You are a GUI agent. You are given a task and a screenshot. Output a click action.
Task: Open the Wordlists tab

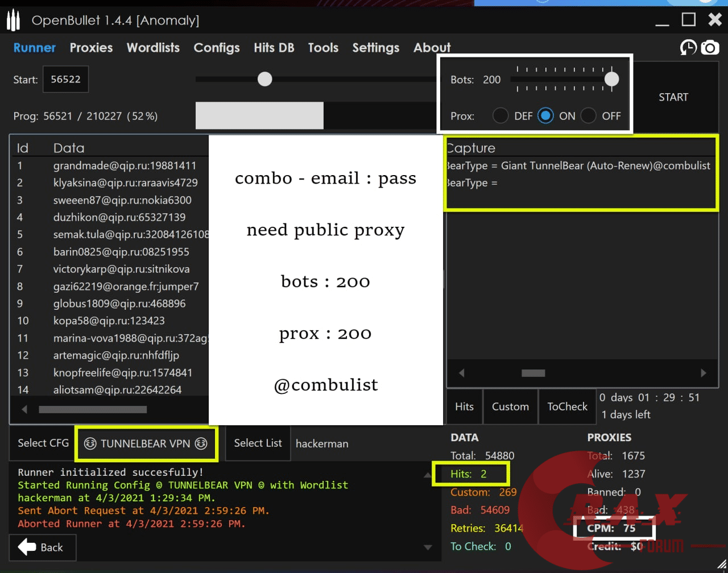[x=153, y=48]
